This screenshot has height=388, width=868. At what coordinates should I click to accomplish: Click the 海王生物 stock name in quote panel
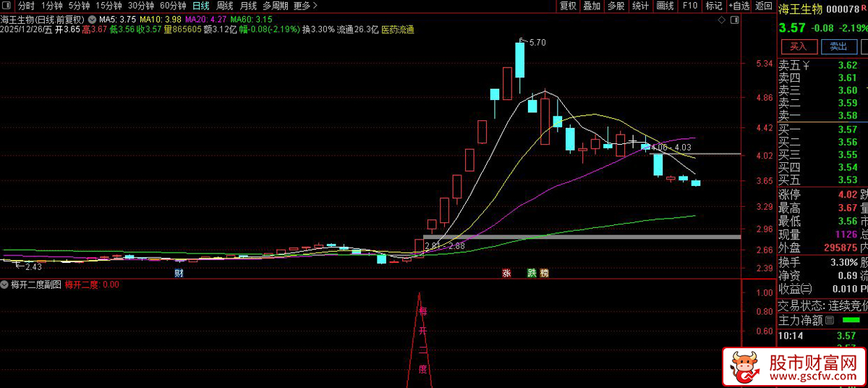click(800, 9)
